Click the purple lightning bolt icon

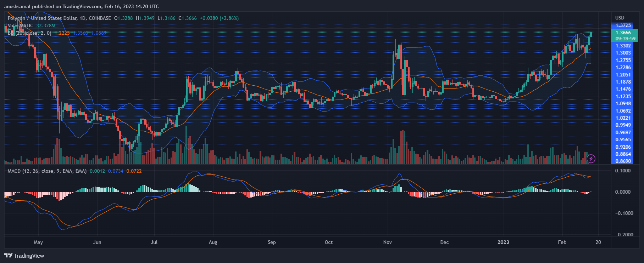click(591, 159)
